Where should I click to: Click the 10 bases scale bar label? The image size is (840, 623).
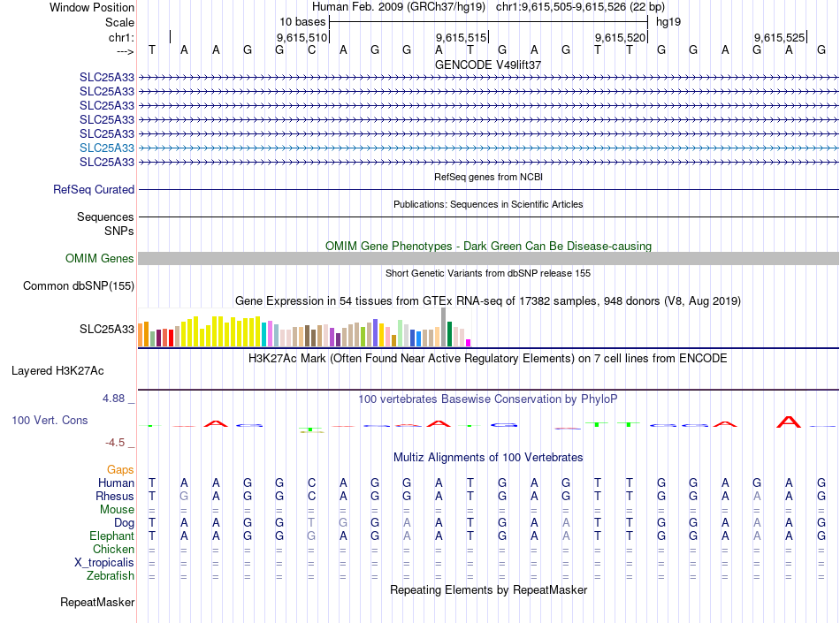tap(302, 22)
